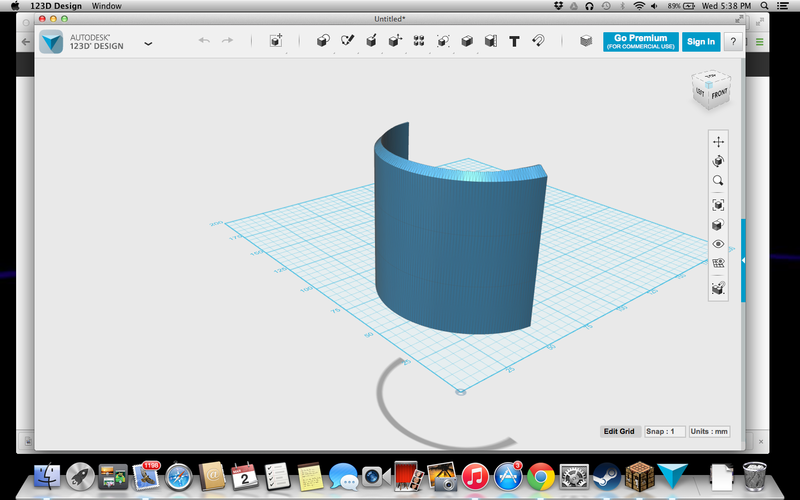
Task: Open Google Chrome from the Dock
Action: [x=541, y=477]
